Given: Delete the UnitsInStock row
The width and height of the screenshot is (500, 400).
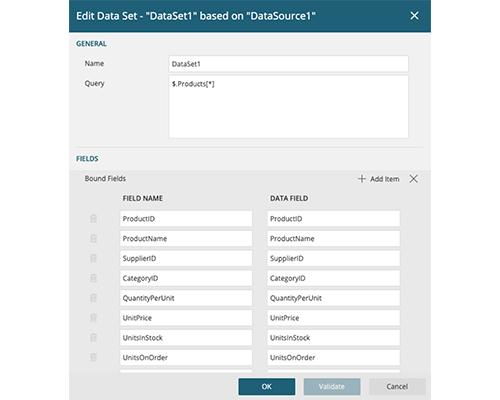Looking at the screenshot, I should pos(93,338).
